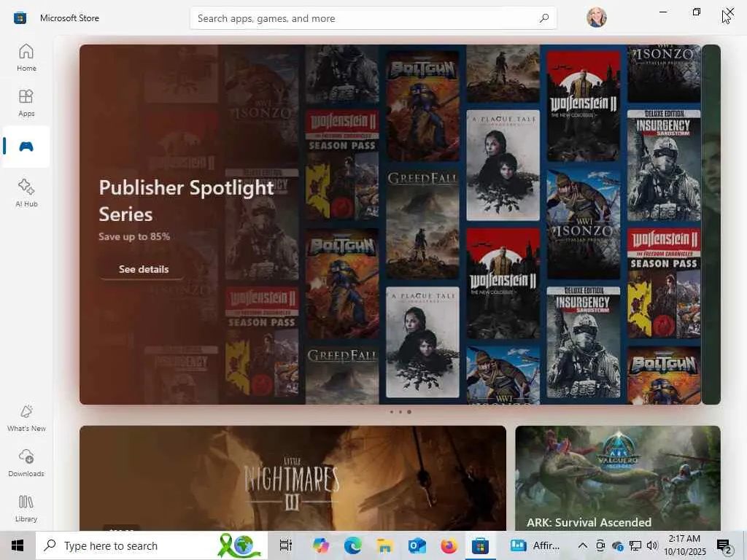Viewport: 747px width, 560px height.
Task: Go to the Apps section
Action: [26, 103]
